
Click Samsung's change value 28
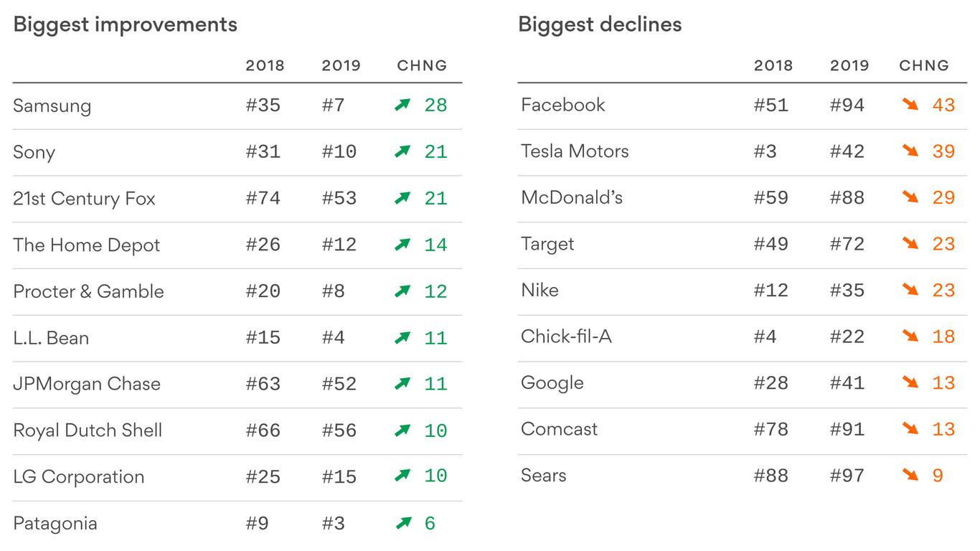(435, 105)
